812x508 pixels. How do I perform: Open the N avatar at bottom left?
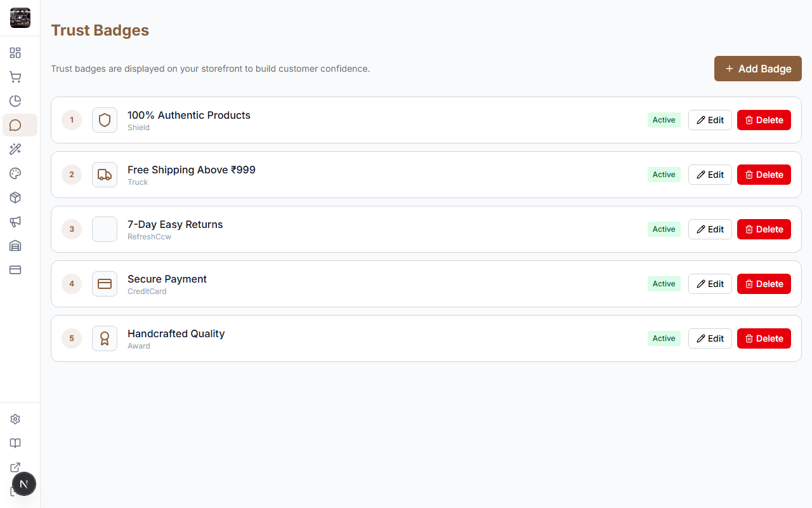pos(24,484)
